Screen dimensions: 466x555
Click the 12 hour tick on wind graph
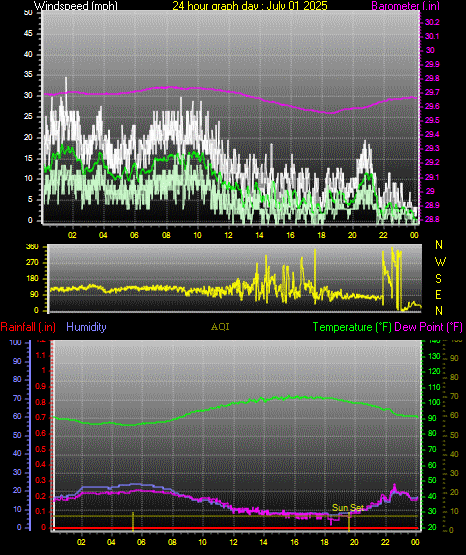(228, 235)
